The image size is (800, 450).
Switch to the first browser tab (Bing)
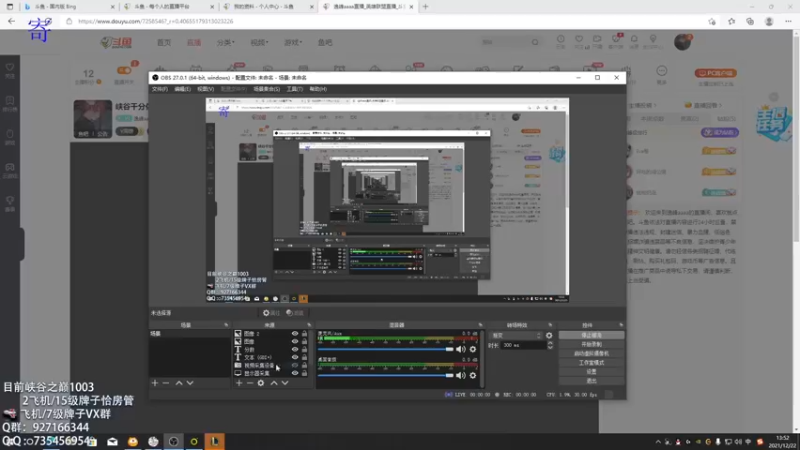point(68,7)
